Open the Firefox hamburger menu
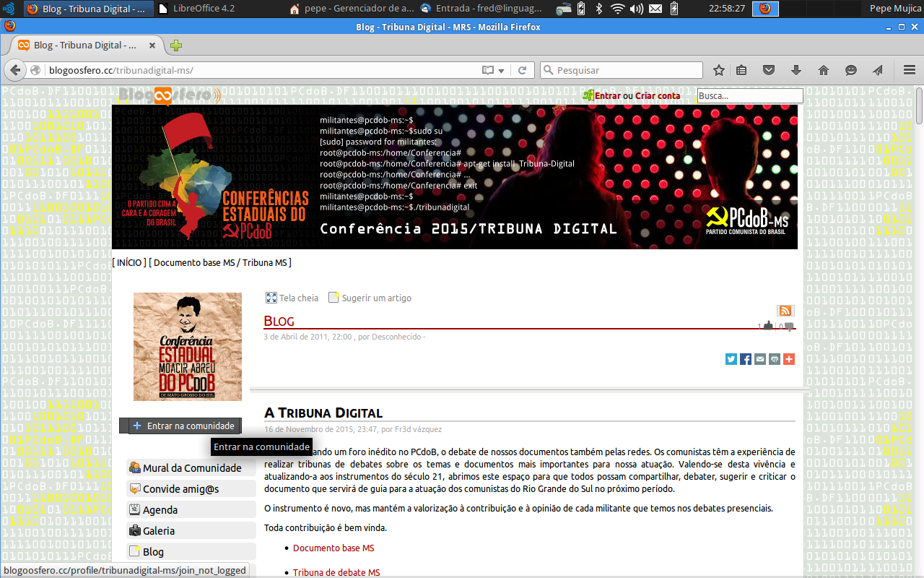Screen dimensions: 924x578 [x=910, y=70]
